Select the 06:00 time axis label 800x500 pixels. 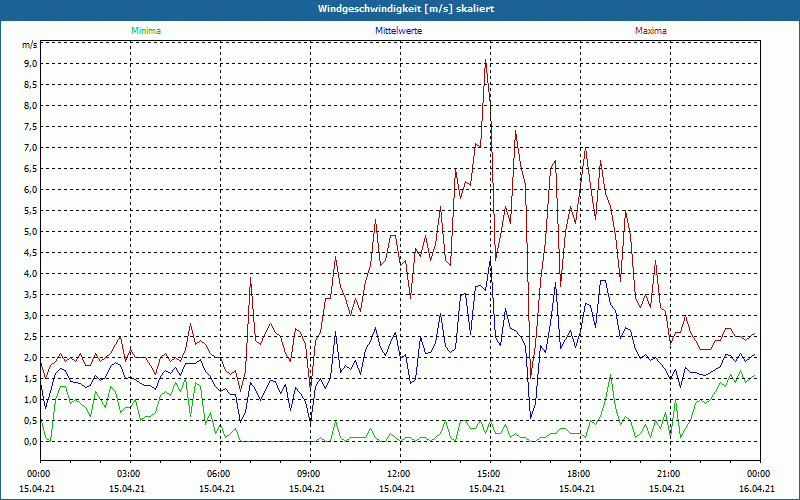tap(219, 473)
